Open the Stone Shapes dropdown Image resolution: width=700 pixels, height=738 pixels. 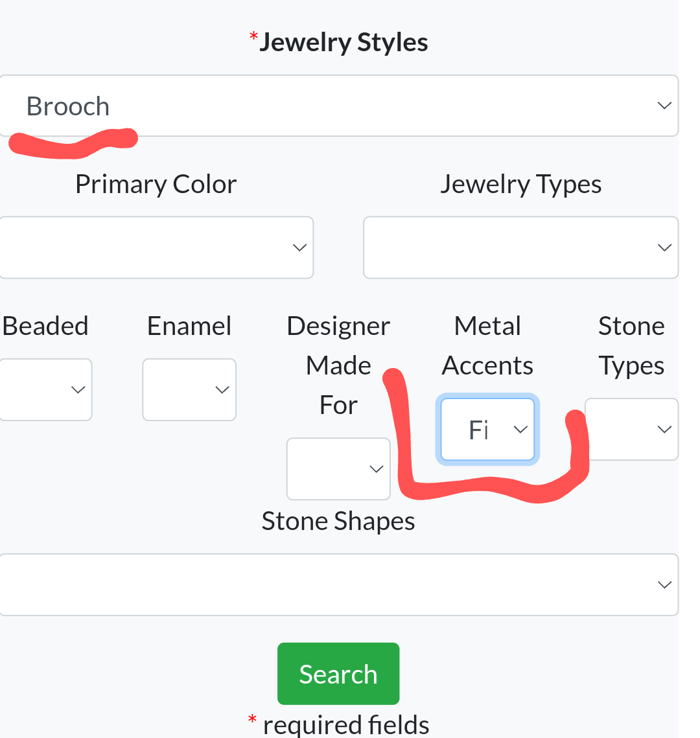point(338,584)
